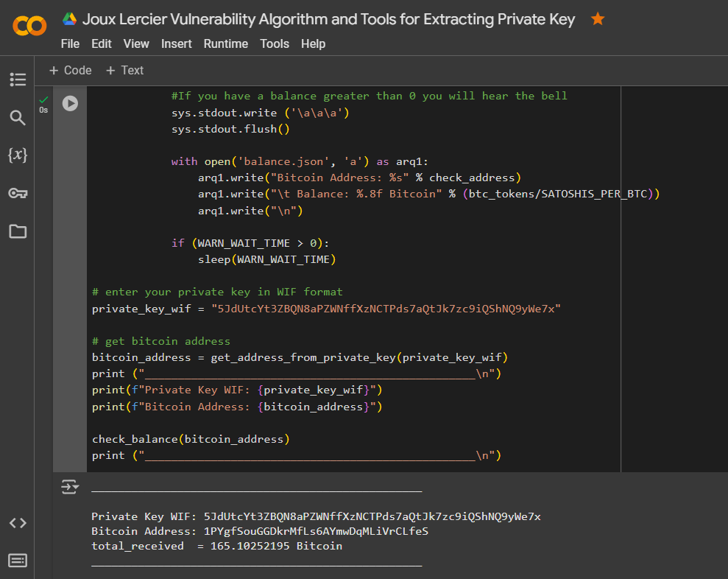Open the Table of contents panel
Image resolution: width=728 pixels, height=579 pixels.
18,80
